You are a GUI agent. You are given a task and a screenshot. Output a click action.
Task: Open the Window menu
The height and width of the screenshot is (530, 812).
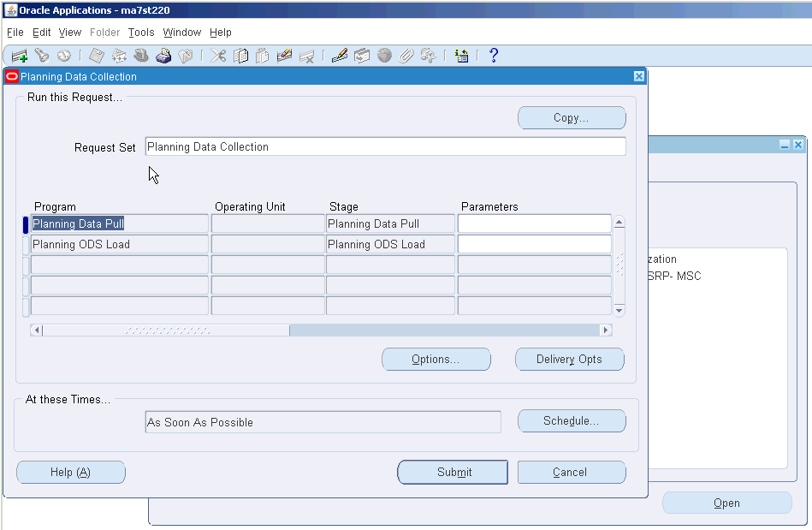point(181,33)
